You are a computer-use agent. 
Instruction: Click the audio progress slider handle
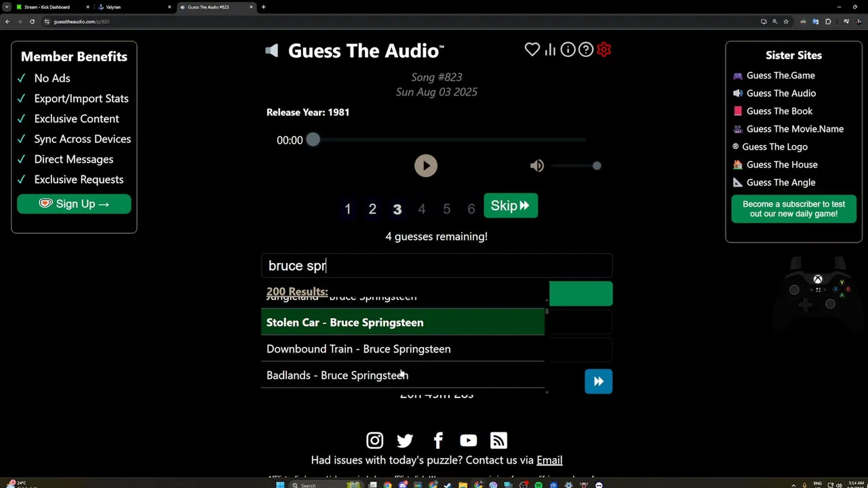313,140
